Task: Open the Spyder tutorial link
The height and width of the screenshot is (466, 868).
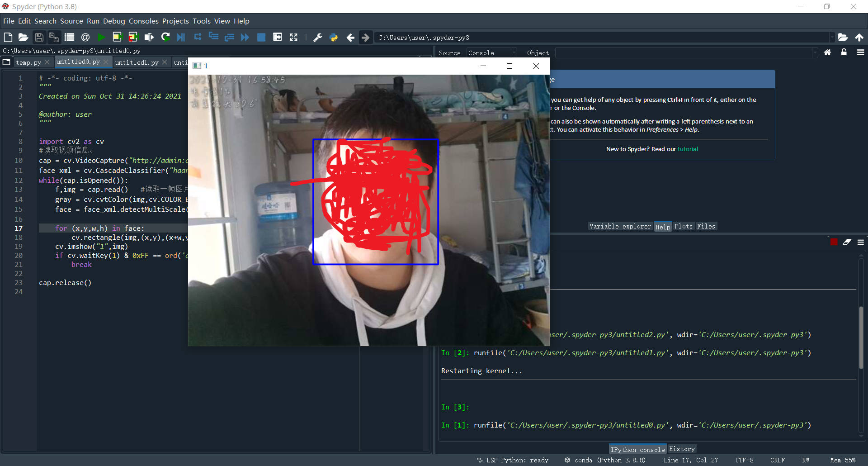Action: (688, 149)
